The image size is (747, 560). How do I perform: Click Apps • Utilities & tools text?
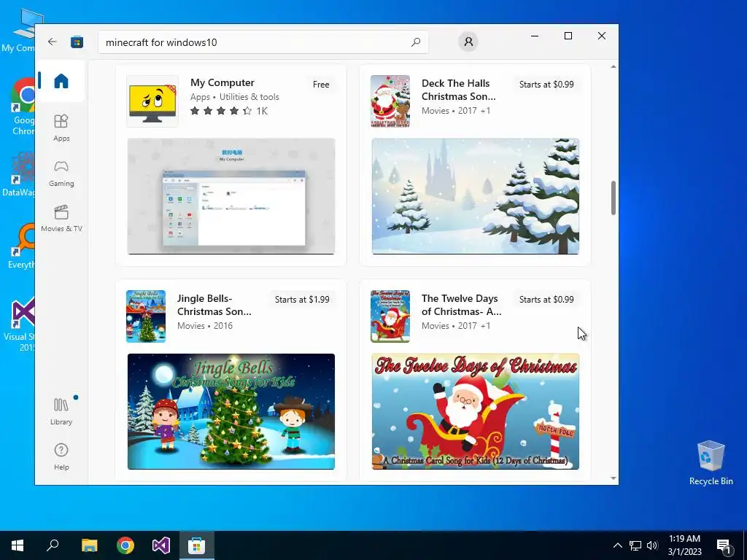click(235, 97)
